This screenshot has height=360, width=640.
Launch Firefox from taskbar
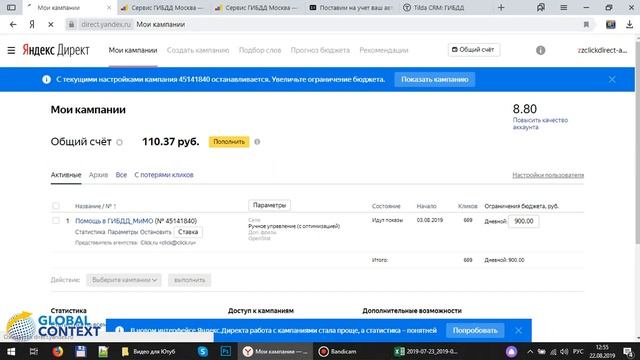(58, 351)
